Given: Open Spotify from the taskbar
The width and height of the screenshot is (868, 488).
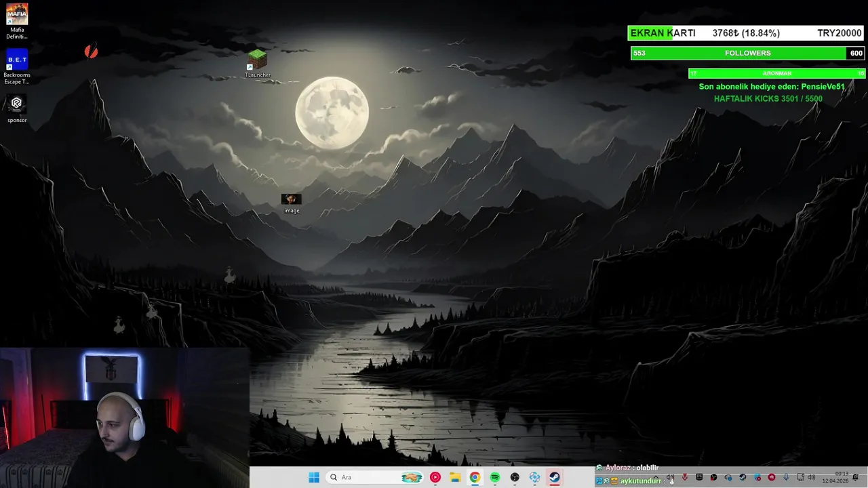Looking at the screenshot, I should 495,477.
